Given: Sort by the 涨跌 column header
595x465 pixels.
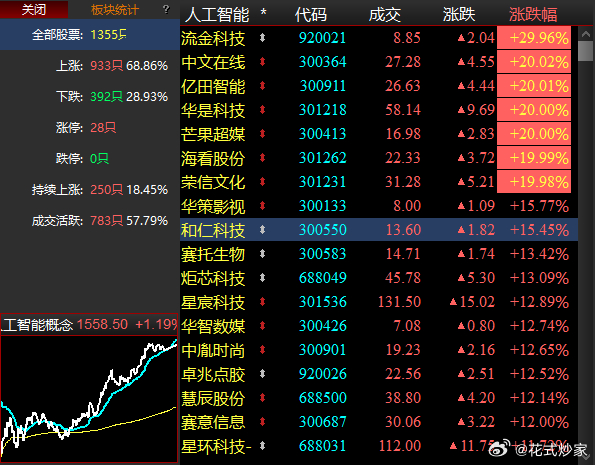Looking at the screenshot, I should [459, 15].
